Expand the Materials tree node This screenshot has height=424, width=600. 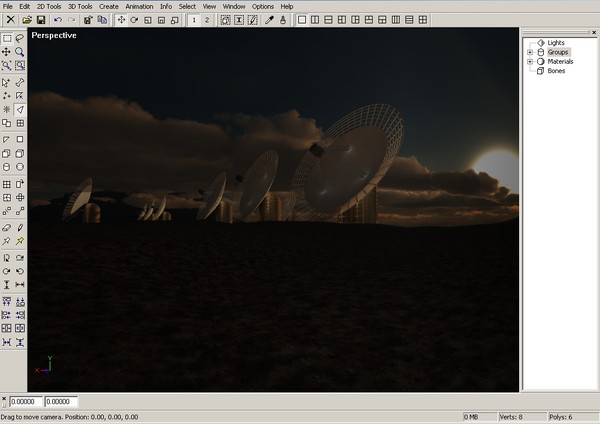(x=530, y=62)
